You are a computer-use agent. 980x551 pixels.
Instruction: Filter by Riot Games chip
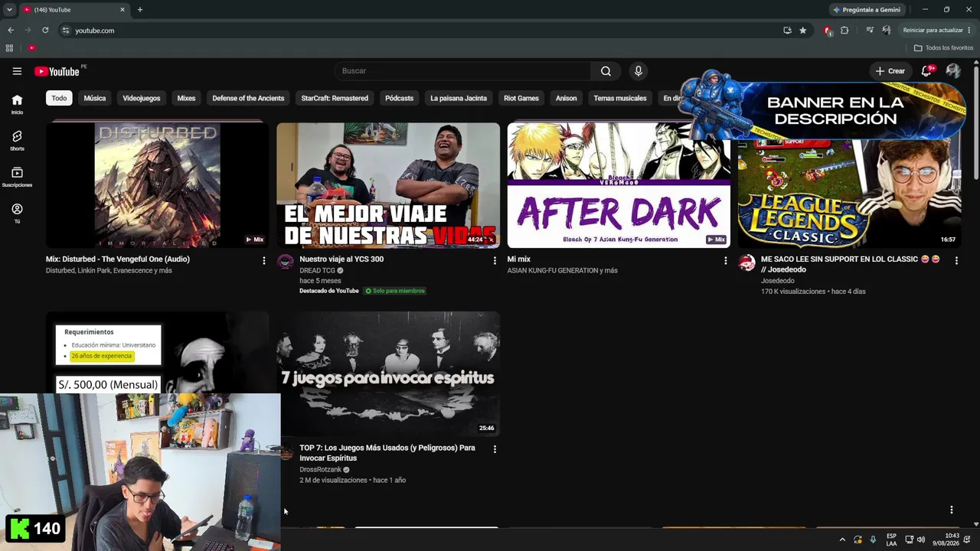click(521, 98)
